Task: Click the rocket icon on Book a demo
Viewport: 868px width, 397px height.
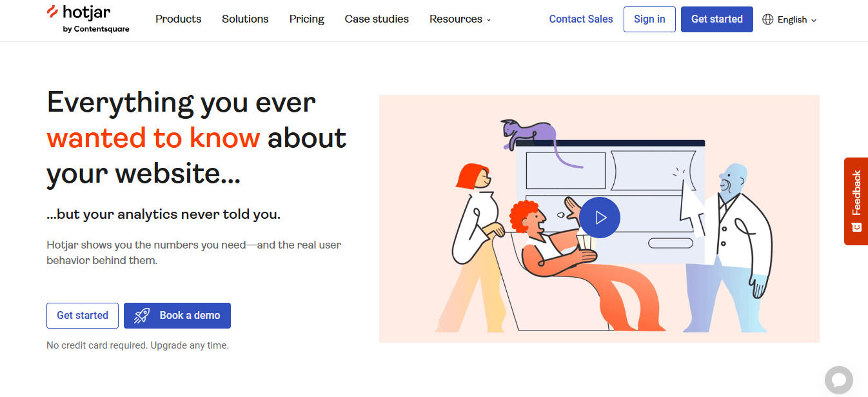Action: (x=142, y=316)
